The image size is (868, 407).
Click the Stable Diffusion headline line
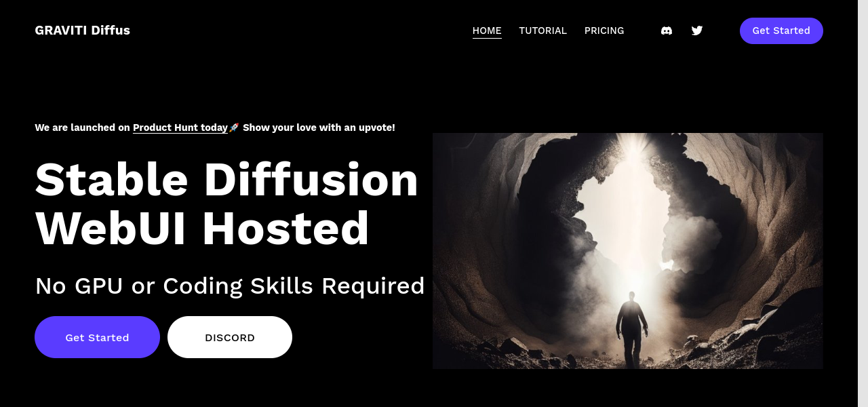[227, 180]
